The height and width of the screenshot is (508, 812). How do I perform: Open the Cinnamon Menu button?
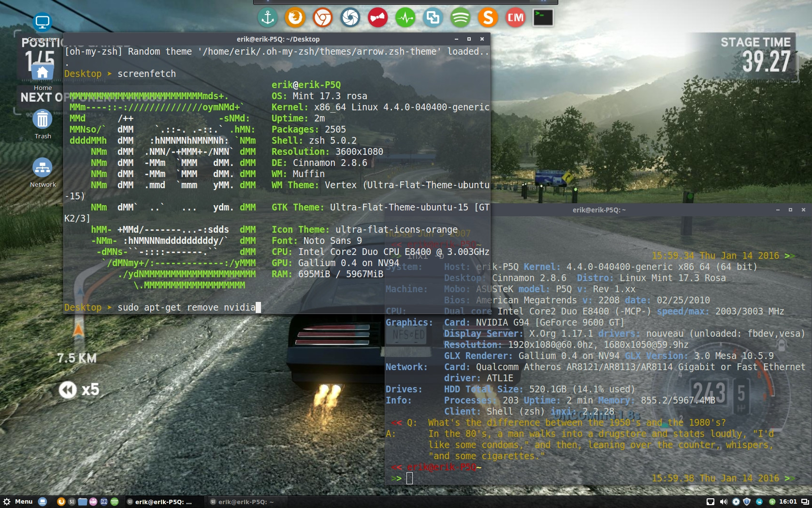pos(18,502)
